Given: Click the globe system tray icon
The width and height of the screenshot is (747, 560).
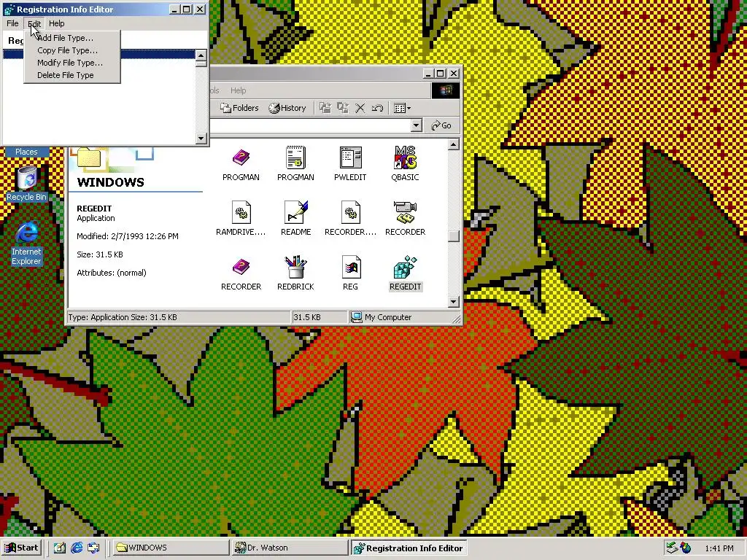Looking at the screenshot, I should click(x=685, y=548).
